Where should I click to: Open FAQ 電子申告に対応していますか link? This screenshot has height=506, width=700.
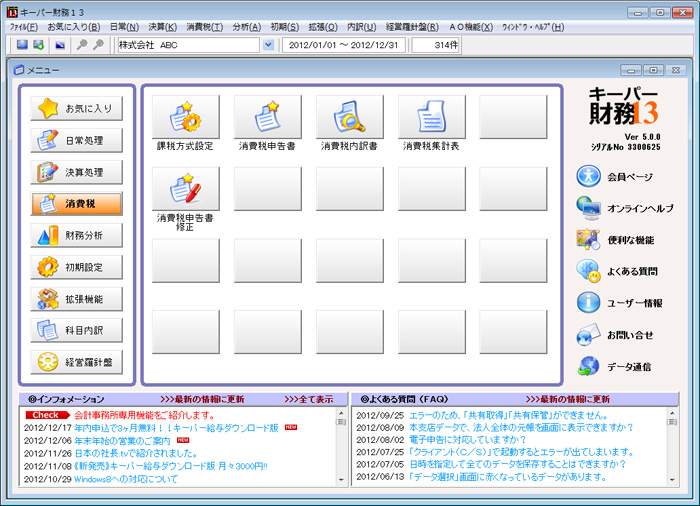click(468, 439)
